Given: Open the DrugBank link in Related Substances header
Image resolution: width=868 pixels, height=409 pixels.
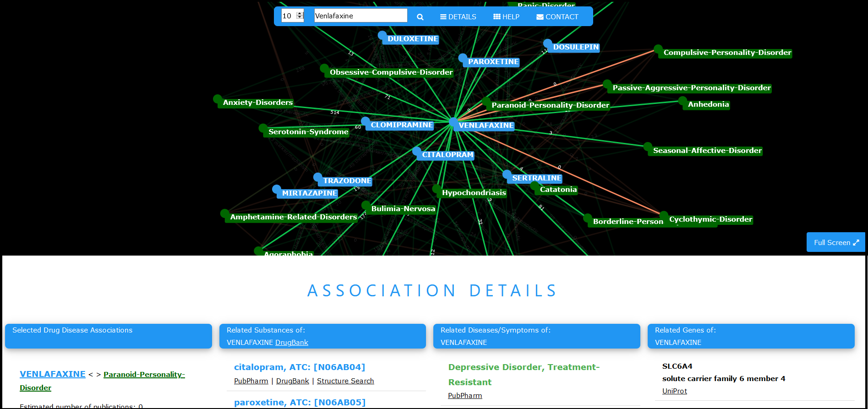Looking at the screenshot, I should (x=292, y=343).
